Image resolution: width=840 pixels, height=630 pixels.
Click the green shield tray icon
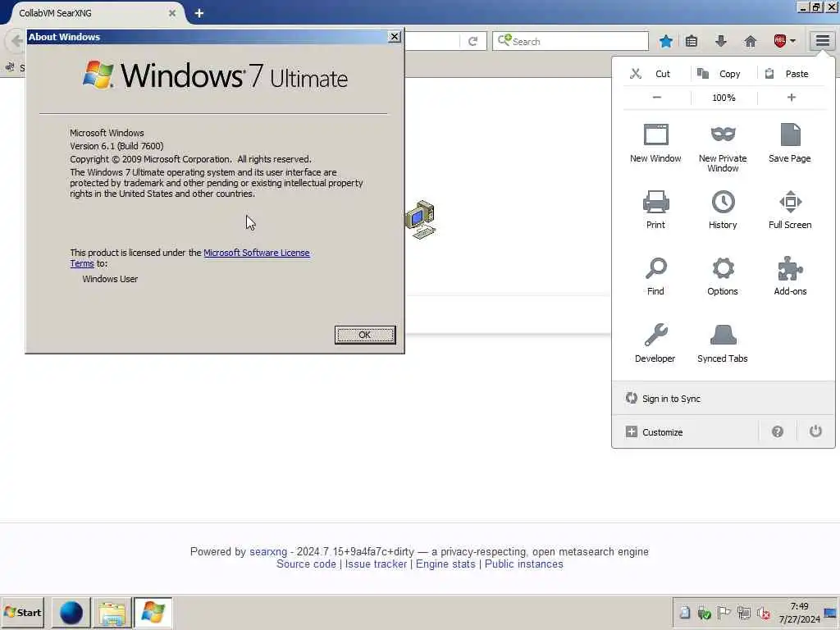pos(704,612)
